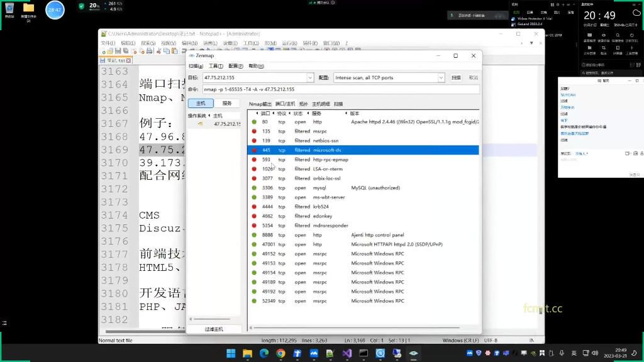Switch to the 主机明细 tab
The image size is (644, 362).
pyautogui.click(x=321, y=104)
